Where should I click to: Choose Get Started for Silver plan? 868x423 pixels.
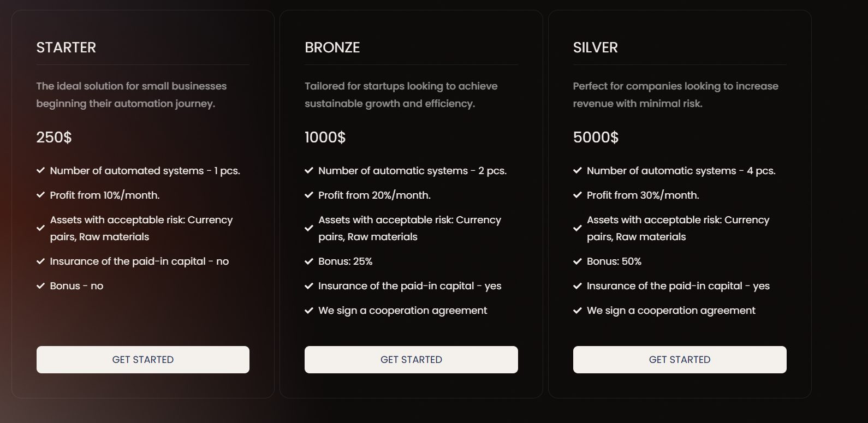[679, 360]
